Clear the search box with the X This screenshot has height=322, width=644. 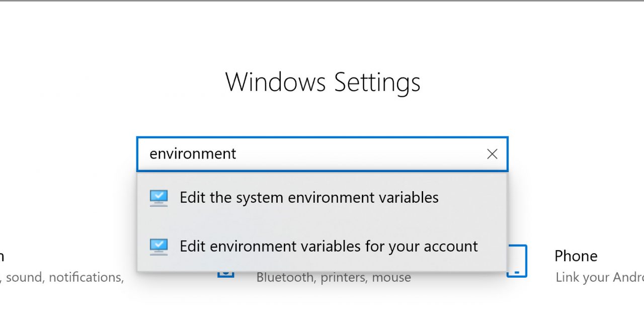click(x=492, y=154)
